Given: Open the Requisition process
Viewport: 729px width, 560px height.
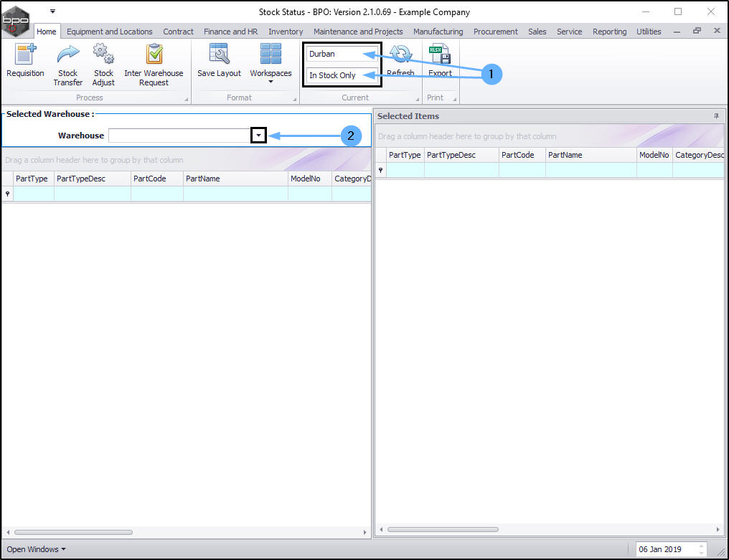Looking at the screenshot, I should point(25,61).
